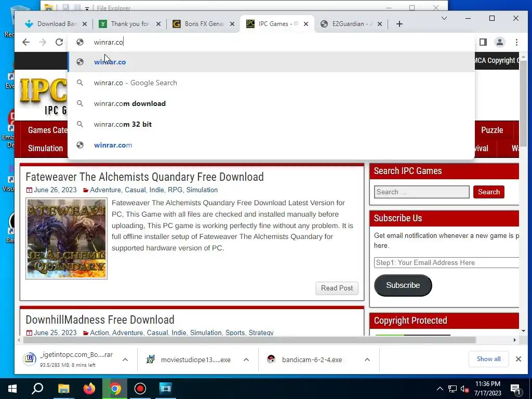The image size is (532, 399).
Task: Close the Download Bandicam tab
Action: (x=85, y=24)
